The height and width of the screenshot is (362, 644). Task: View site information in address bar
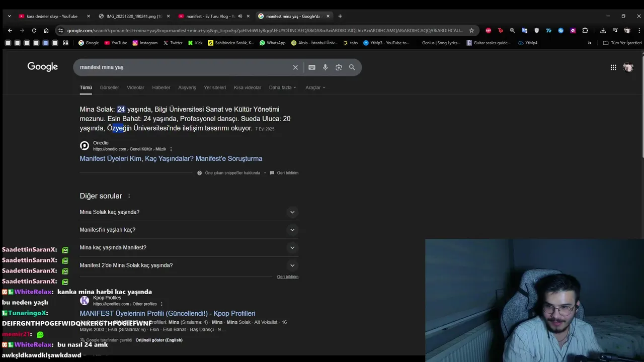coord(61,30)
